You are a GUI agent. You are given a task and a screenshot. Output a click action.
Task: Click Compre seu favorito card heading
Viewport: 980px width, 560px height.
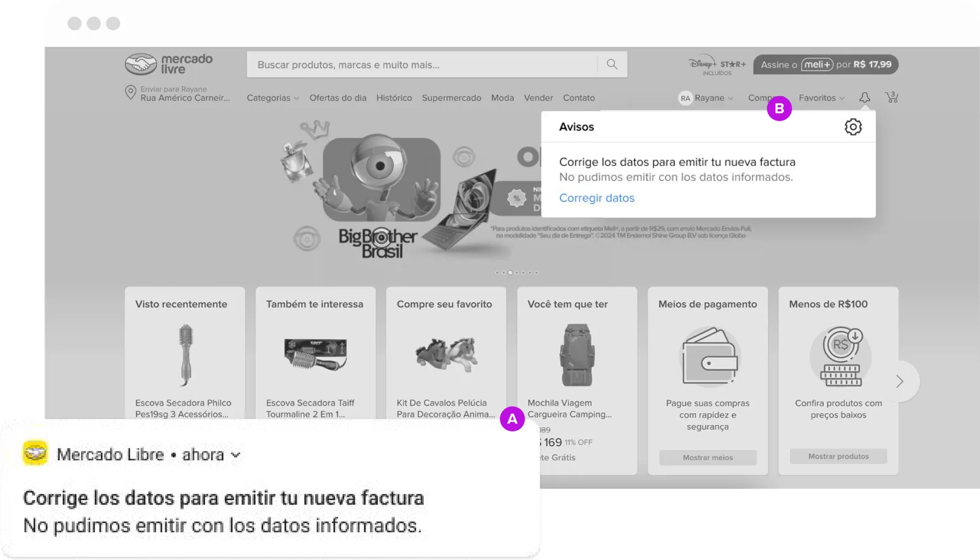click(445, 304)
